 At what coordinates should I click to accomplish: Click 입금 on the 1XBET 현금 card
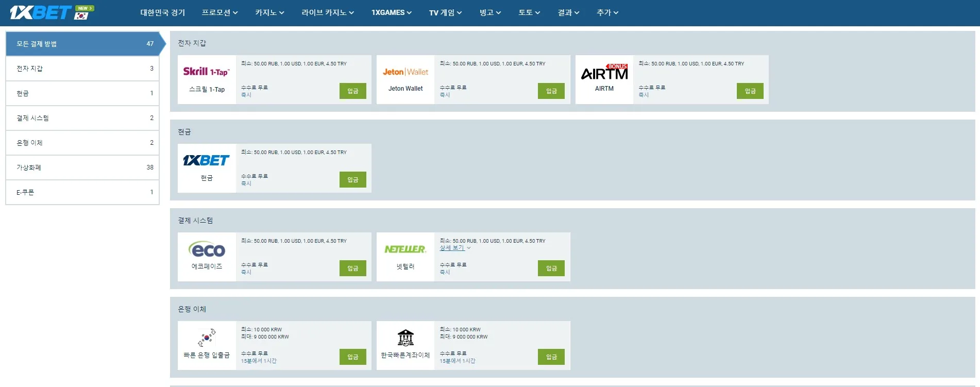pyautogui.click(x=353, y=180)
